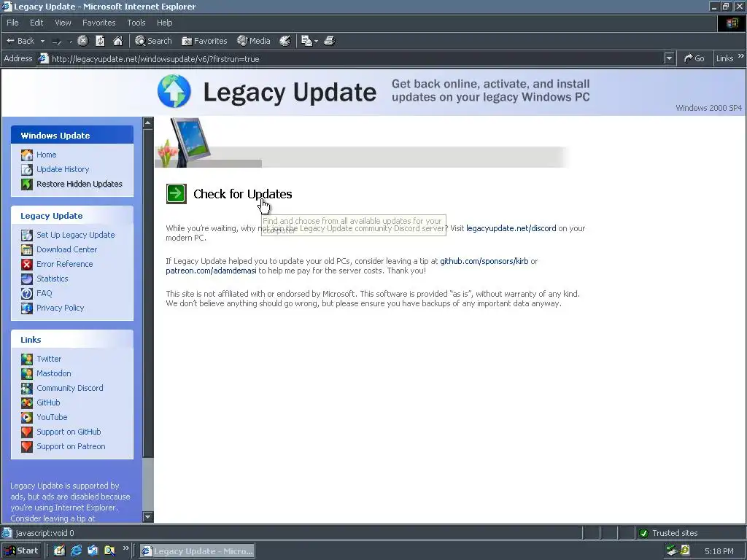Image resolution: width=747 pixels, height=560 pixels.
Task: Click the Print toolbar icon
Action: tap(330, 41)
